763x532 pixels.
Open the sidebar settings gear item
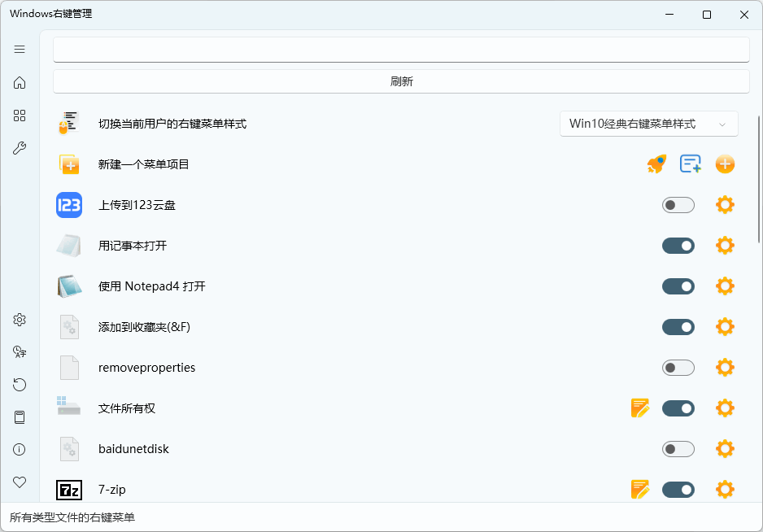(x=20, y=320)
